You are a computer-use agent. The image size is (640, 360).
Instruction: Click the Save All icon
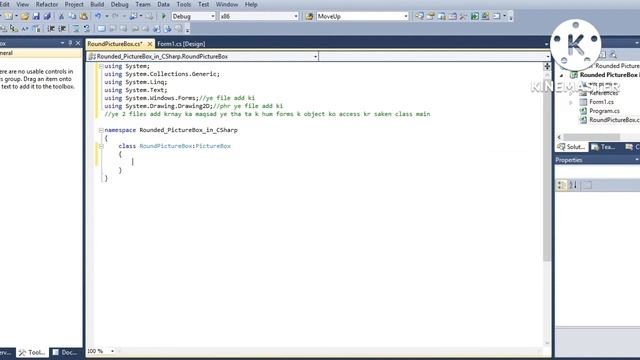coord(47,16)
